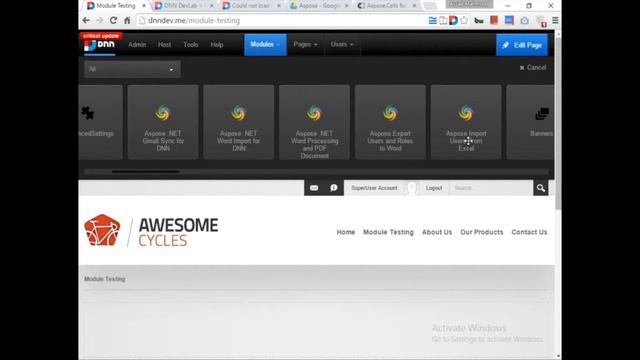Open the Host menu

164,44
